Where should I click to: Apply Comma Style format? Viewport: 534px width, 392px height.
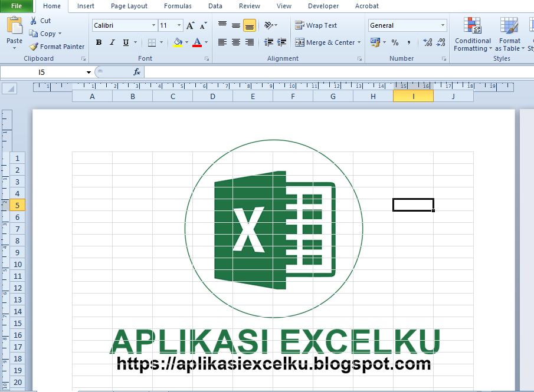click(x=409, y=42)
